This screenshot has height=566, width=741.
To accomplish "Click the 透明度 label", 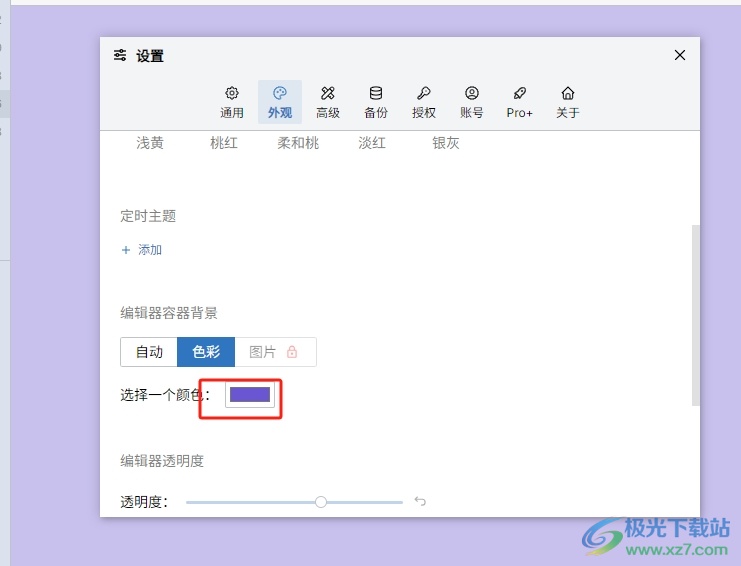I will (144, 502).
